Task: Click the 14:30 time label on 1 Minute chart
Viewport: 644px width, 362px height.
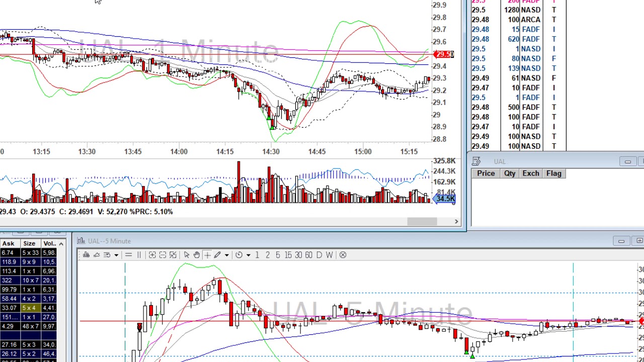Action: 271,151
